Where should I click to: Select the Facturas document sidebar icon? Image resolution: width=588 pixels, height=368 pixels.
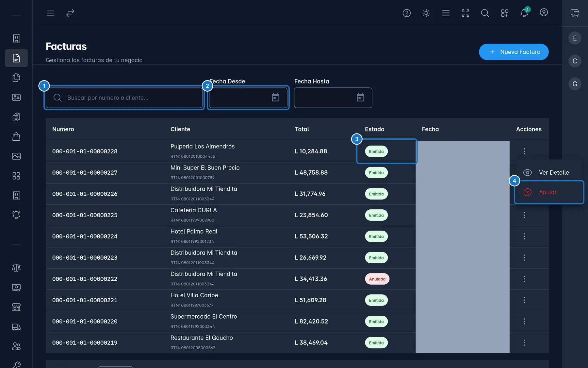16,58
